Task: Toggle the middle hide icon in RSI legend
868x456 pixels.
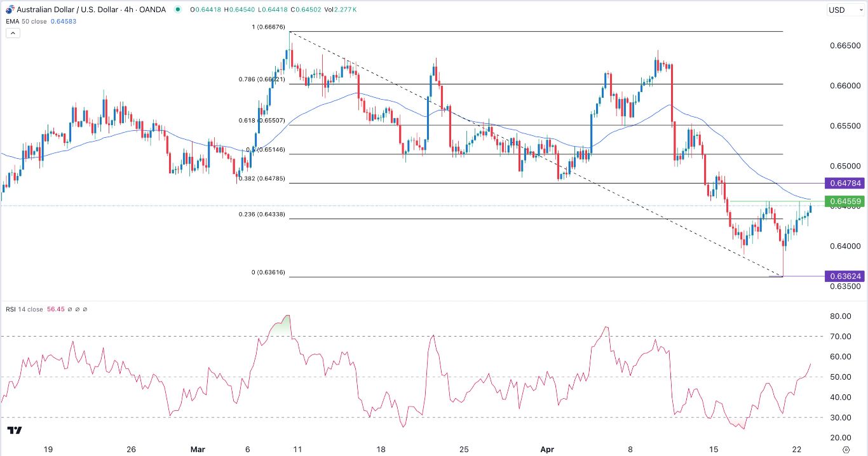Action: click(x=78, y=309)
